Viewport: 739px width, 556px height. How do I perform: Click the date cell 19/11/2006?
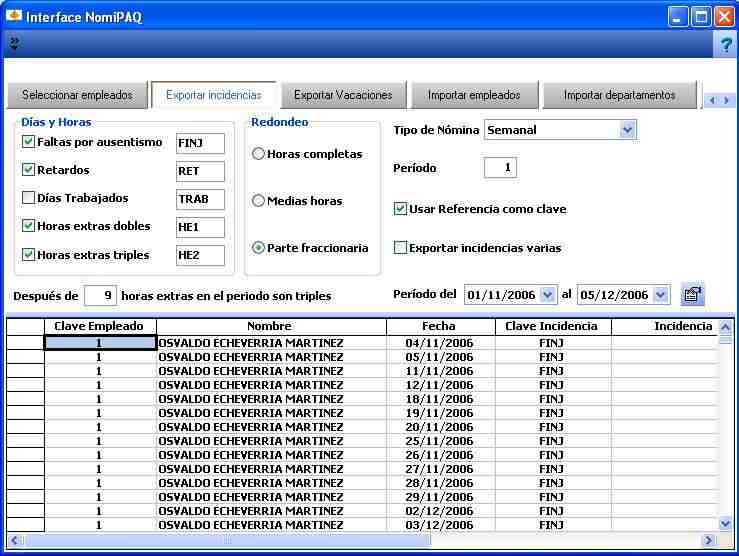tap(439, 413)
